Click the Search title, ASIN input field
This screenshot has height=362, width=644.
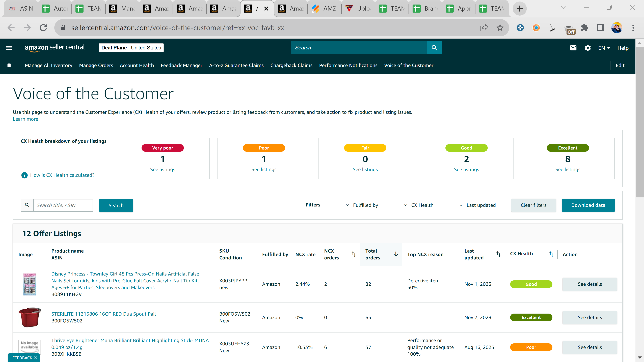(x=63, y=205)
